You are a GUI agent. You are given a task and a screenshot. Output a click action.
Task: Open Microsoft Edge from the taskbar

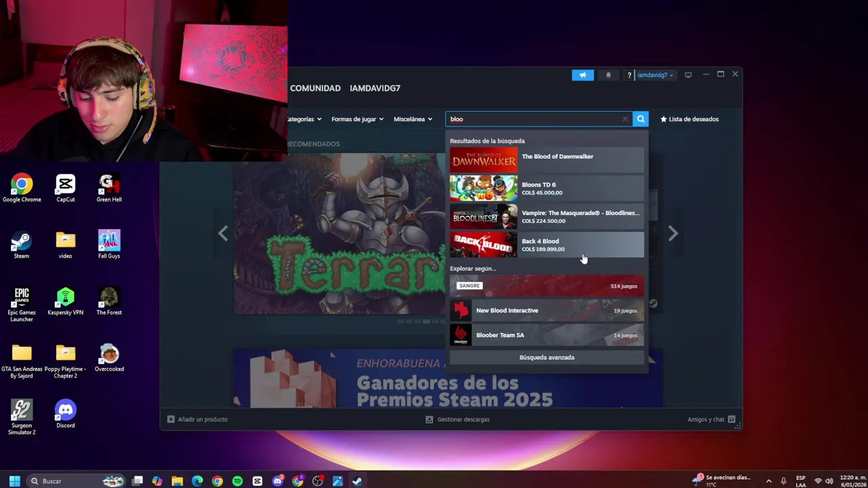[197, 481]
